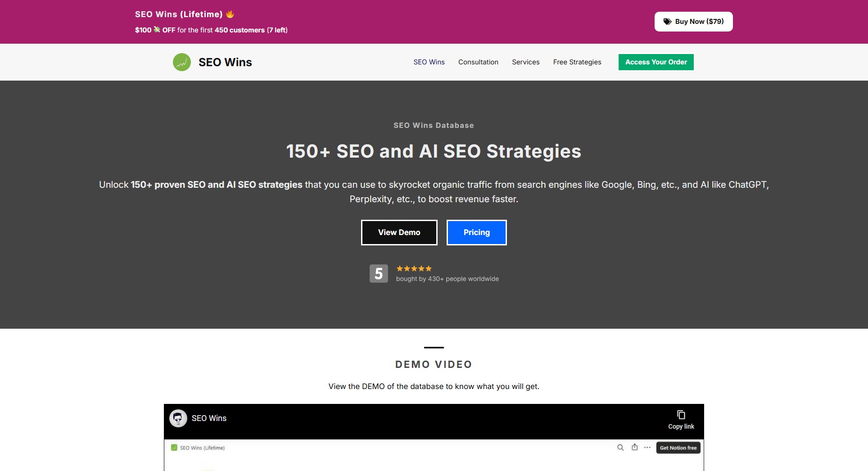Open the three-dots more menu in the preview
This screenshot has height=471, width=868.
tap(647, 448)
